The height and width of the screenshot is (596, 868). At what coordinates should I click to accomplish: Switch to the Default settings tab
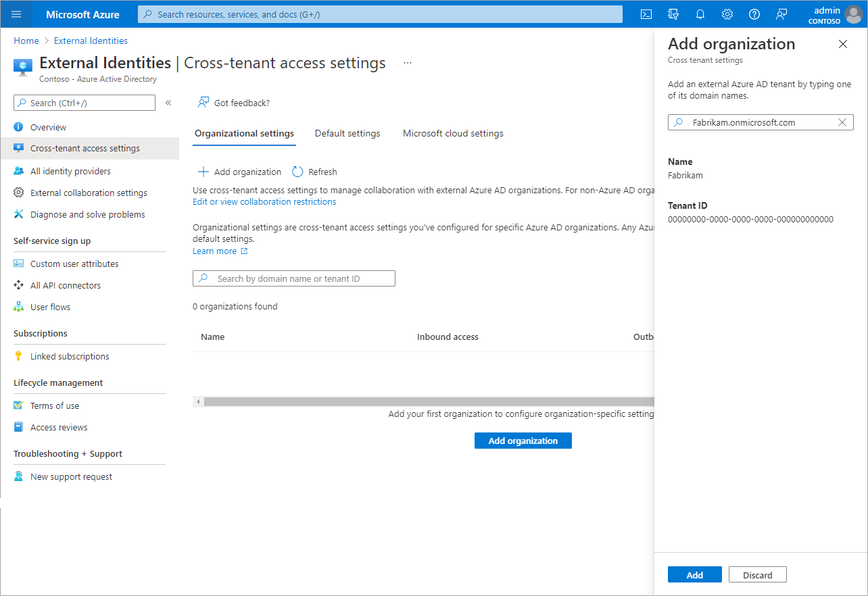click(x=347, y=133)
